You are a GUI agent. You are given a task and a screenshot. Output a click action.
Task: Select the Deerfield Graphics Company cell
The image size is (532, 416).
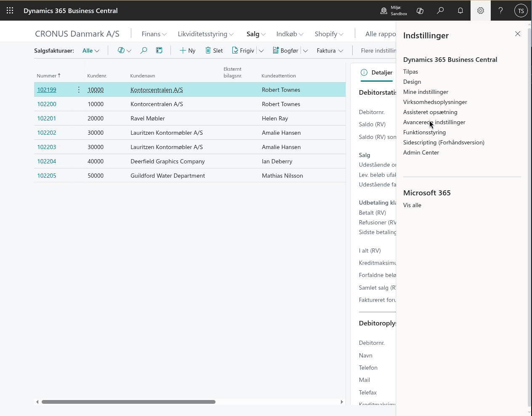tap(168, 161)
